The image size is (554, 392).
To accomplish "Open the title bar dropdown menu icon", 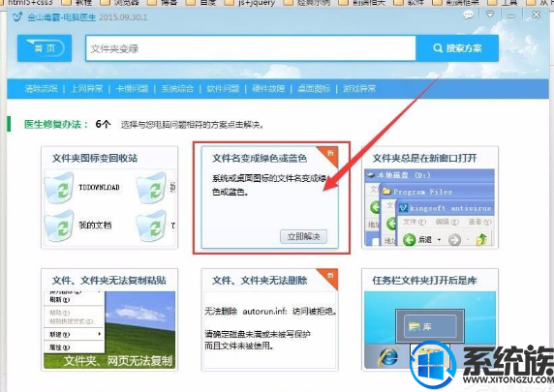I will (x=490, y=15).
